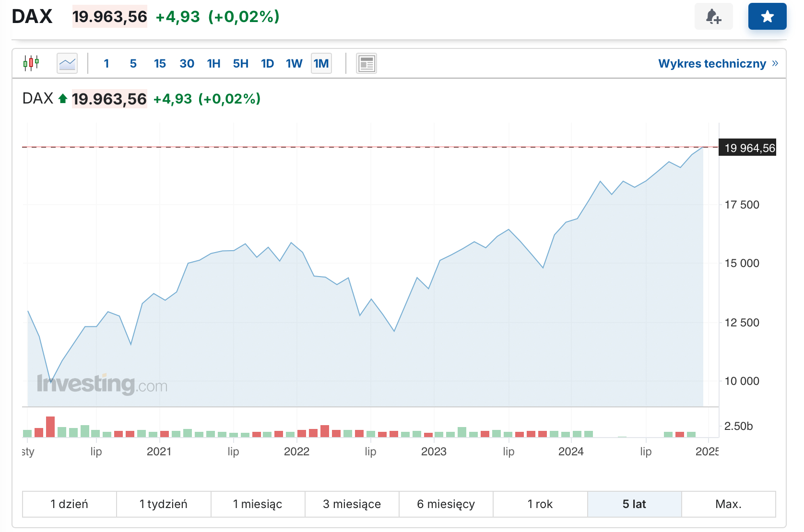804x532 pixels.
Task: Pick the 15 minute interval
Action: click(x=160, y=63)
